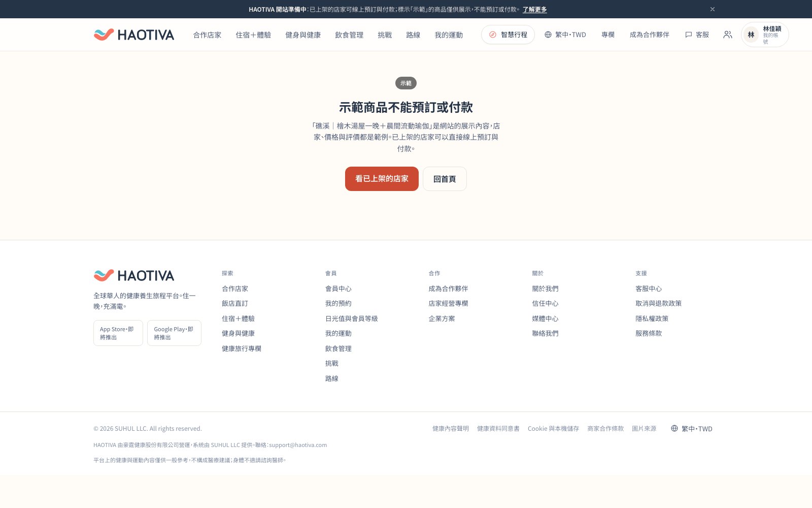Click the 回首頁 button
Screen dimensions: 812x508
coord(445,179)
